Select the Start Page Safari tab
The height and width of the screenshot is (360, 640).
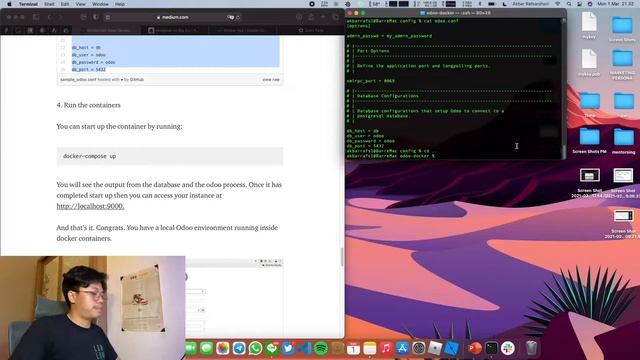(311, 30)
